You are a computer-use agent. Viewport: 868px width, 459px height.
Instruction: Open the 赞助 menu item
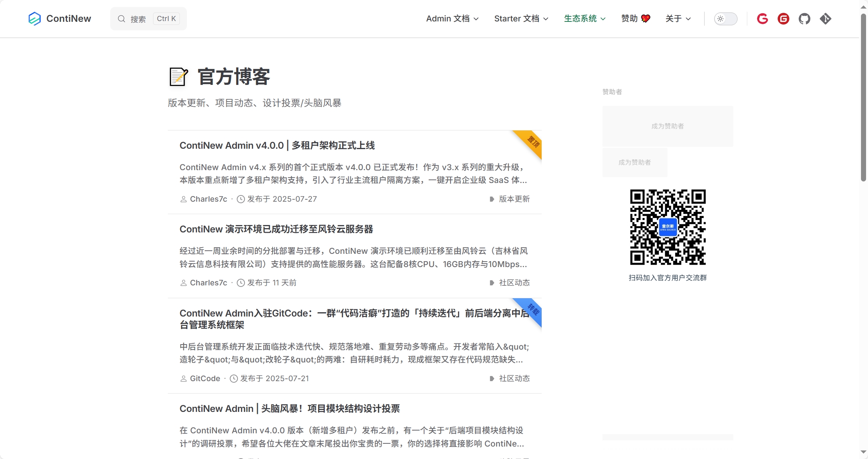[x=636, y=19]
